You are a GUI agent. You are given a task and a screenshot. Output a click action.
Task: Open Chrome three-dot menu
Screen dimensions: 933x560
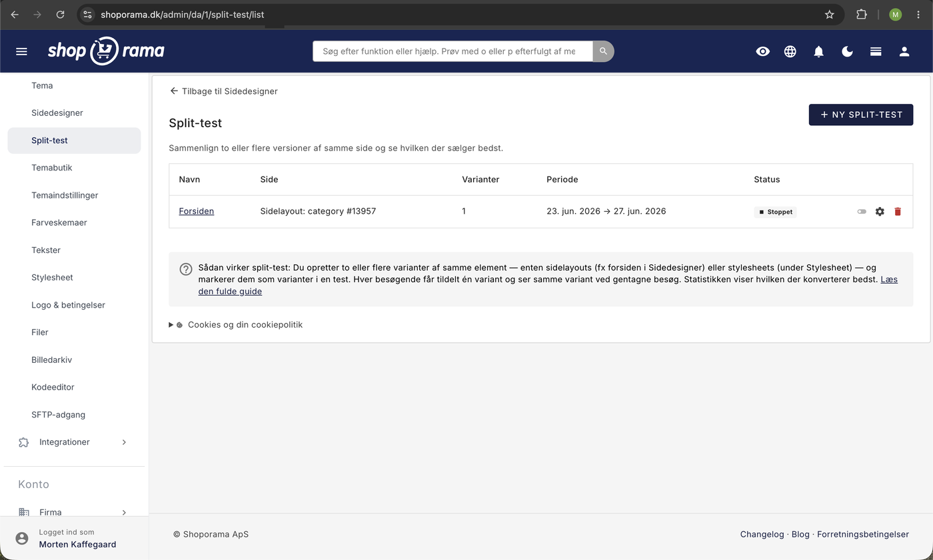(918, 14)
